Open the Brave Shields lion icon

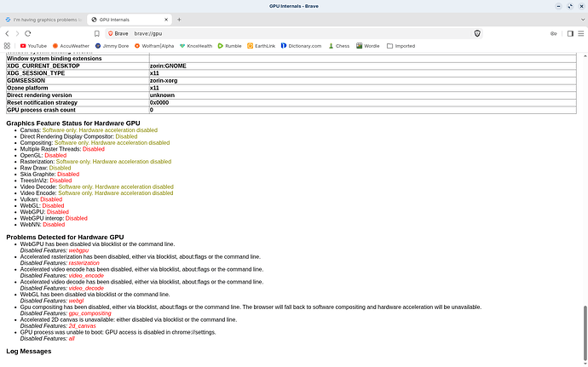477,34
